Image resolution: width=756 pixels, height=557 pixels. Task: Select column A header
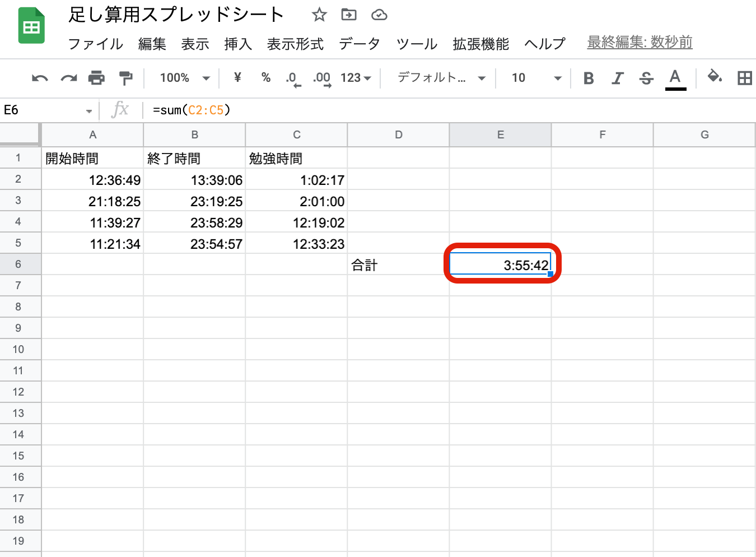92,134
